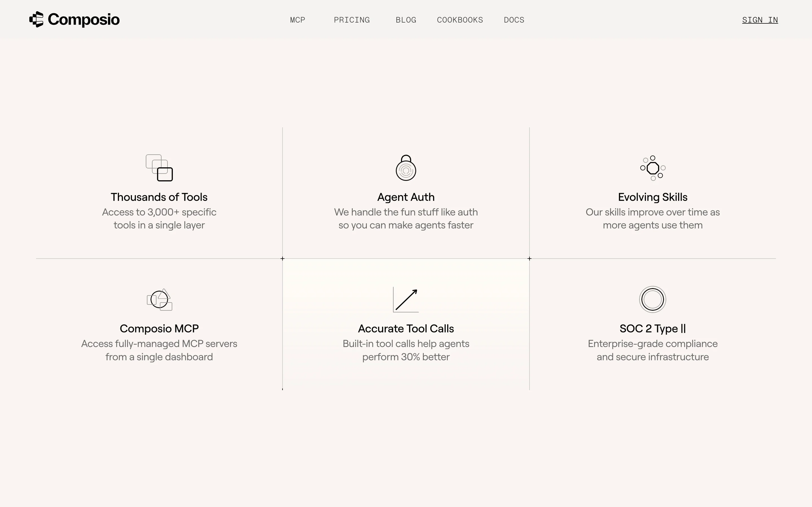Image resolution: width=812 pixels, height=507 pixels.
Task: Click the Composio logo icon
Action: [x=36, y=19]
